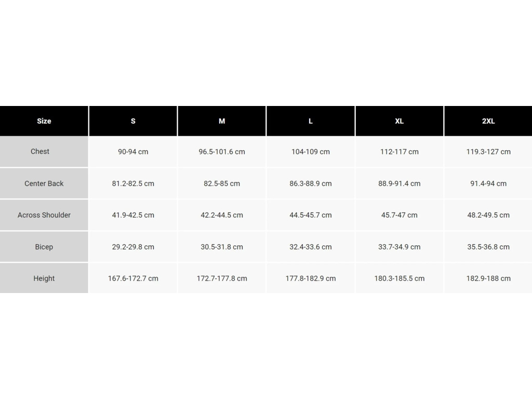The width and height of the screenshot is (532, 399).
Task: Select the L size column header
Action: tap(311, 121)
